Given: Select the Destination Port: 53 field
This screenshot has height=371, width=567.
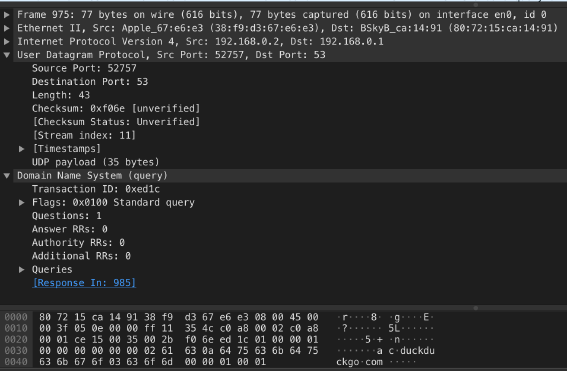Looking at the screenshot, I should [x=90, y=82].
